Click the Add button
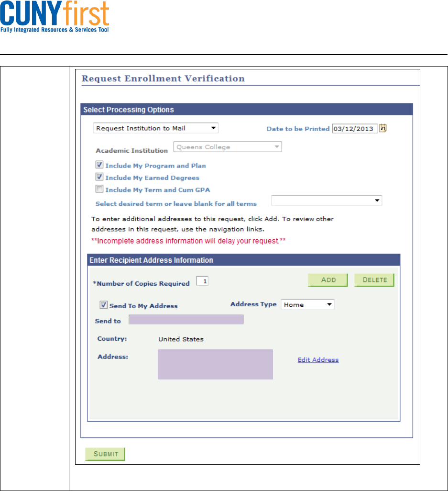This screenshot has width=448, height=491. 328,280
